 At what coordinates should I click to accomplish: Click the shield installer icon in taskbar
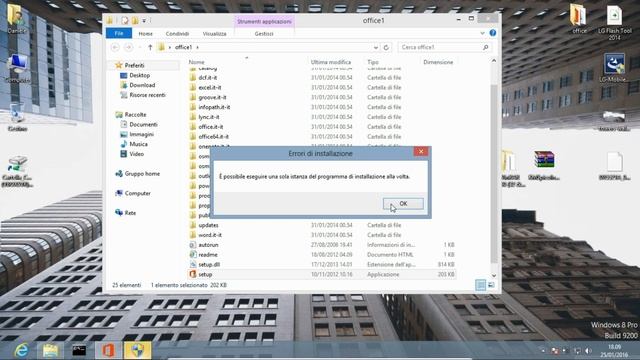138,350
